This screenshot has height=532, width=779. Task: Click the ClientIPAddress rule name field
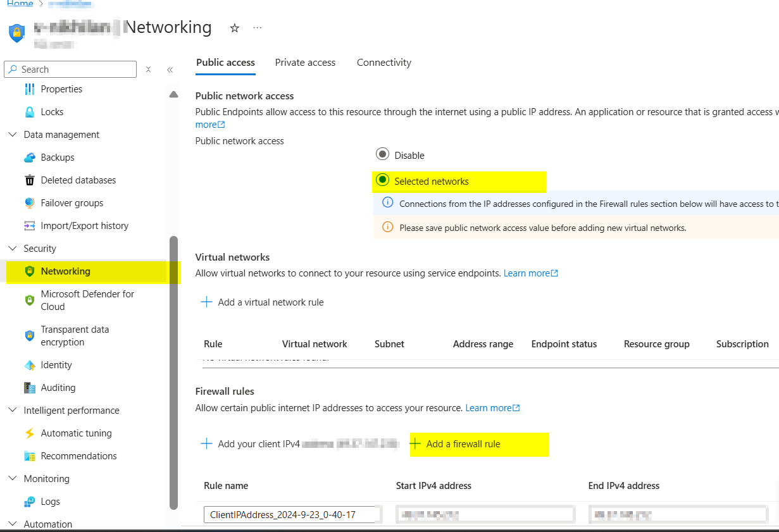(291, 514)
